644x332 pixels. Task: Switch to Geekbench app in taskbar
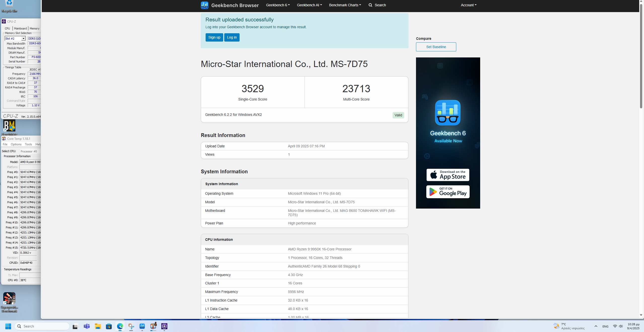[x=142, y=326]
